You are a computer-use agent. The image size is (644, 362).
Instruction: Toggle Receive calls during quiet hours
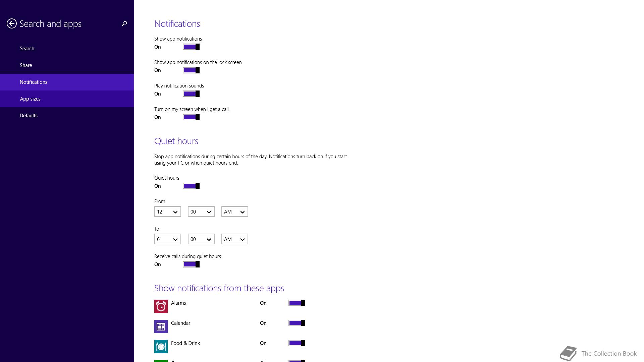tap(191, 264)
